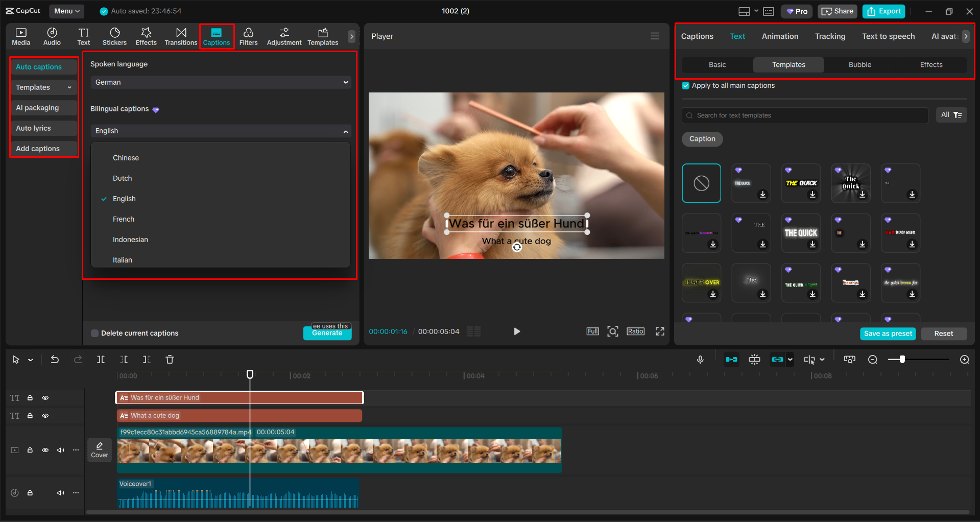Save current caption style as preset
Viewport: 980px width, 522px height.
pos(888,334)
